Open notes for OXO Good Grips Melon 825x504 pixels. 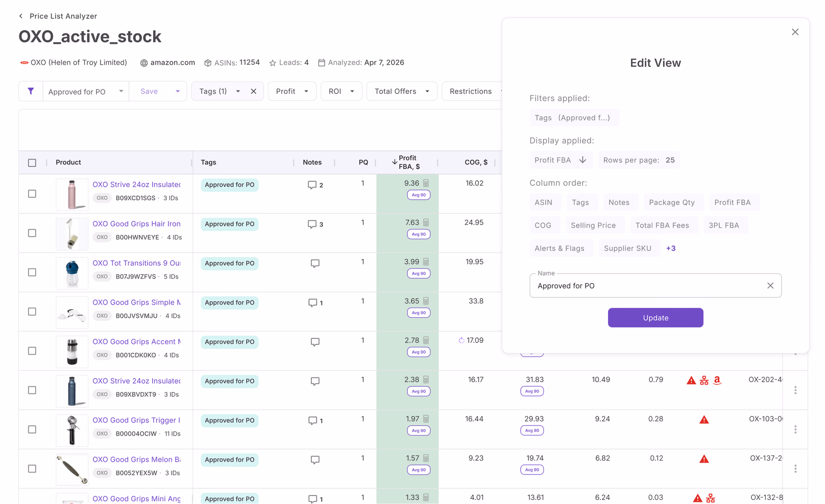315,460
